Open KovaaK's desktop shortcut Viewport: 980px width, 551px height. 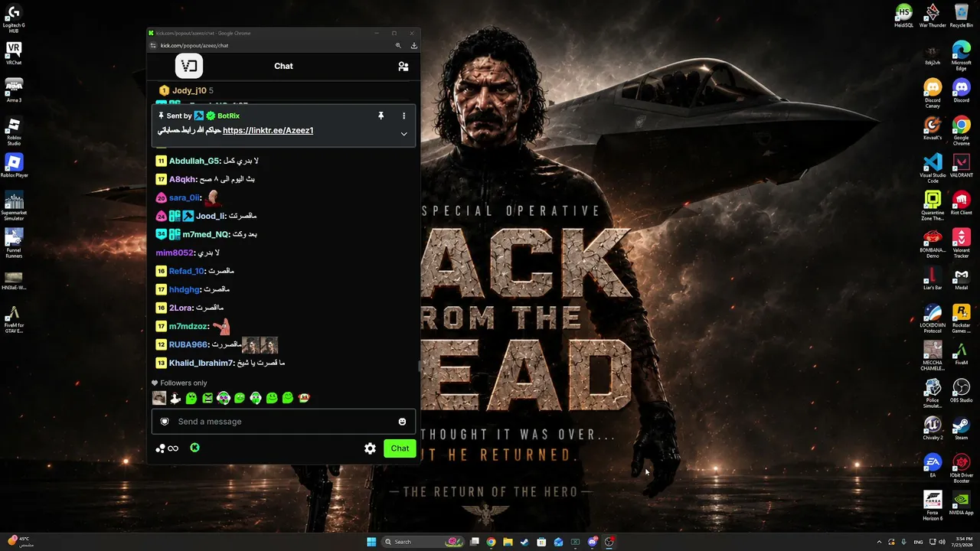(x=933, y=129)
